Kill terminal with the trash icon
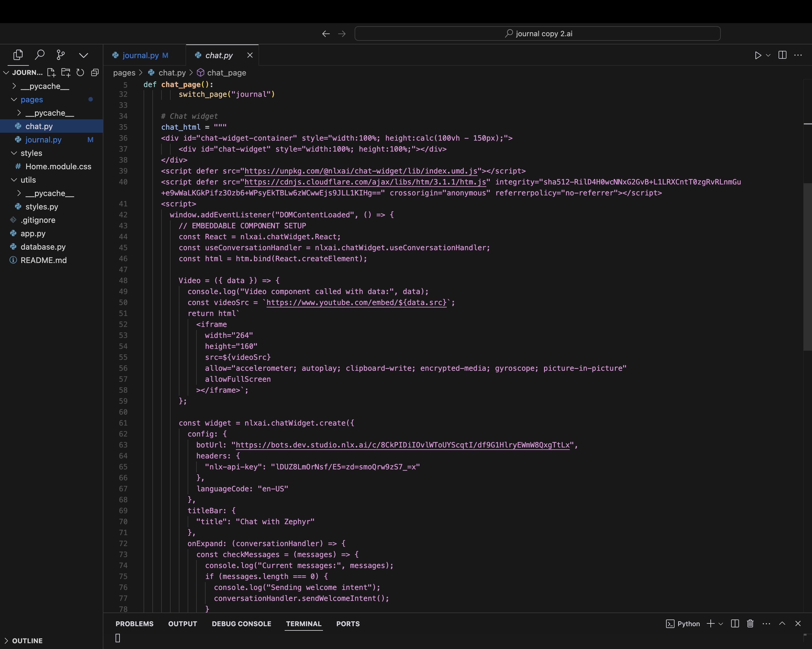This screenshot has height=649, width=812. pyautogui.click(x=750, y=624)
